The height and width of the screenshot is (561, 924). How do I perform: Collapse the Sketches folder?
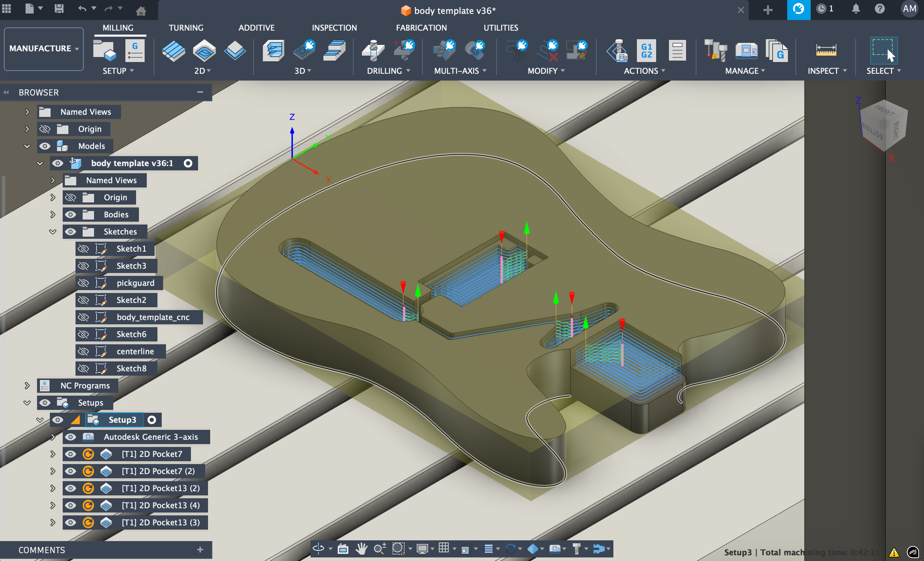click(53, 232)
